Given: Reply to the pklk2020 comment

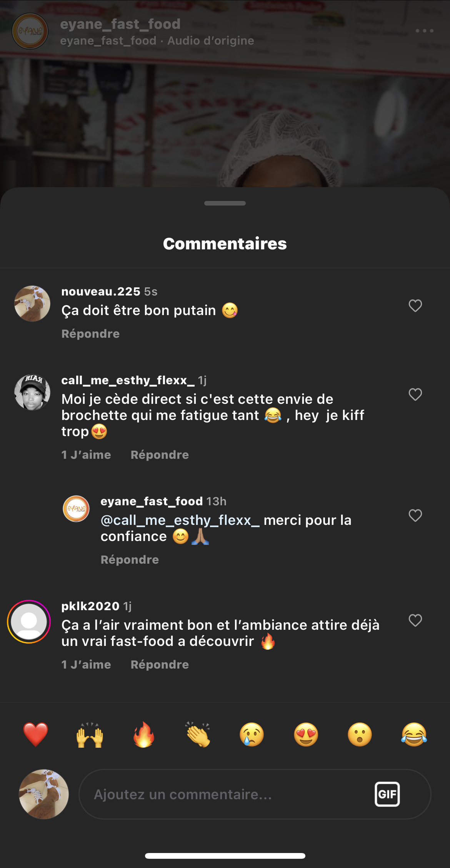Looking at the screenshot, I should coord(160,664).
